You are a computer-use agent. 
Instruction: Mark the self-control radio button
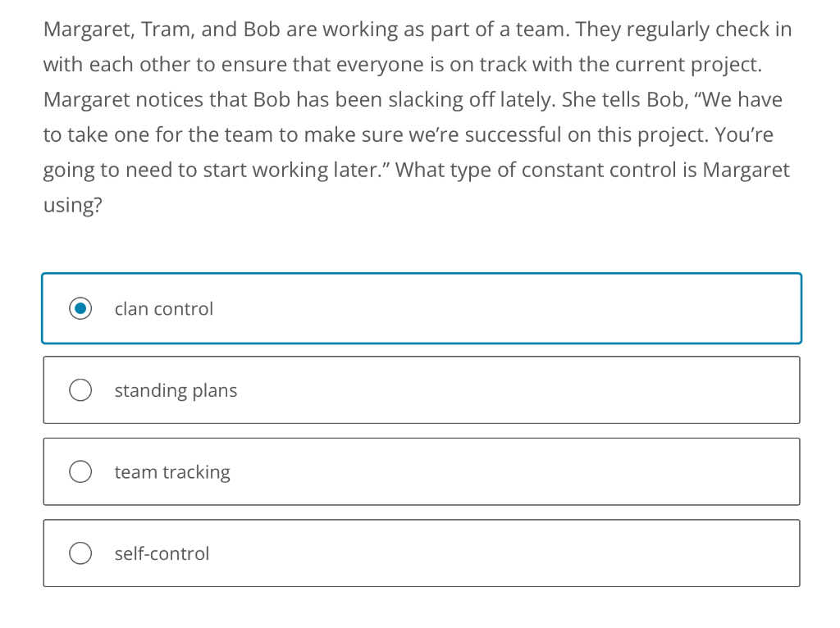pos(80,553)
